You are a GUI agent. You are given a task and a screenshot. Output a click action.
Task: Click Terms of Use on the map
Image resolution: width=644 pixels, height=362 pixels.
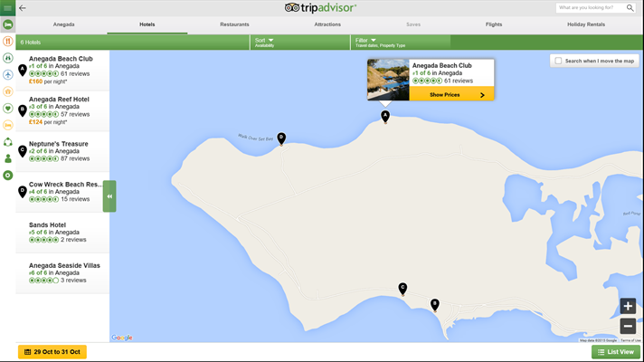coord(630,340)
